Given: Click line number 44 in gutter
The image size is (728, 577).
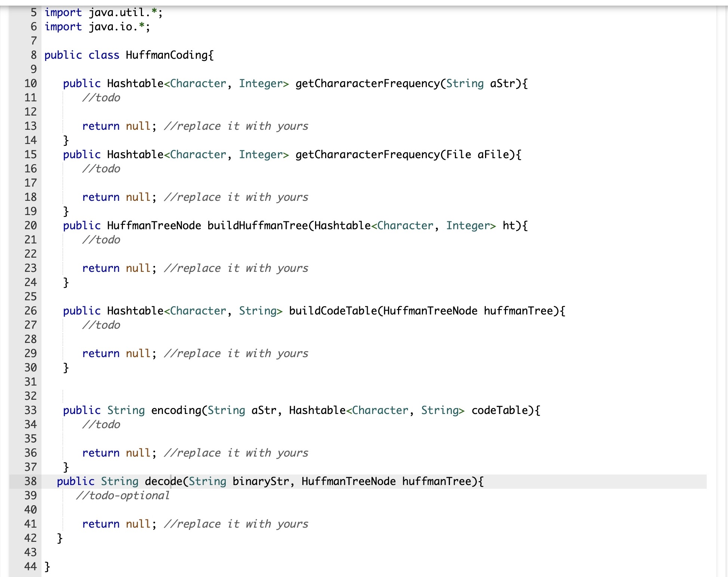Looking at the screenshot, I should point(30,567).
